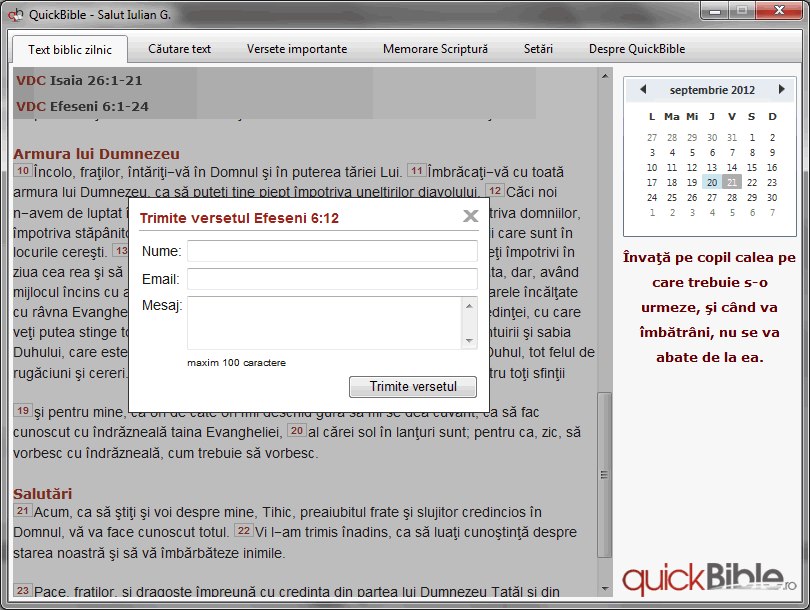Click verse number 21 marker

[23, 511]
